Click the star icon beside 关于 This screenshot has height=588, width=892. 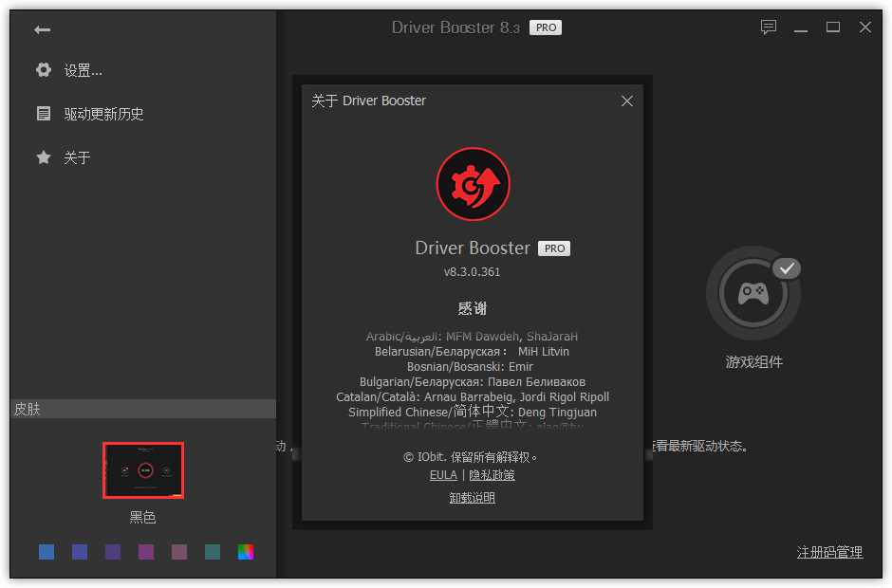[44, 156]
